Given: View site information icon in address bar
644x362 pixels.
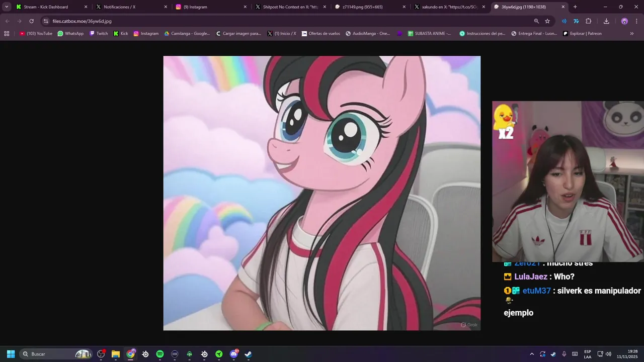Looking at the screenshot, I should tap(46, 21).
